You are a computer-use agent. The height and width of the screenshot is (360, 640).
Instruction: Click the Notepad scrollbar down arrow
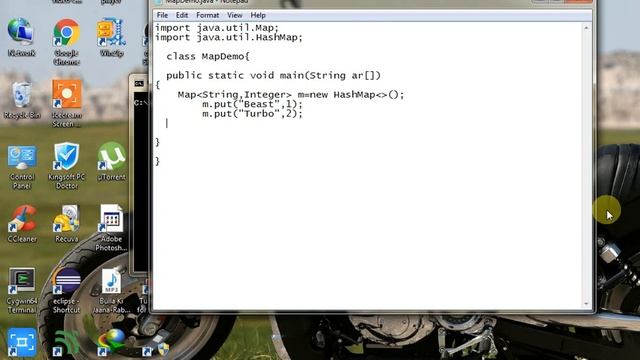587,304
